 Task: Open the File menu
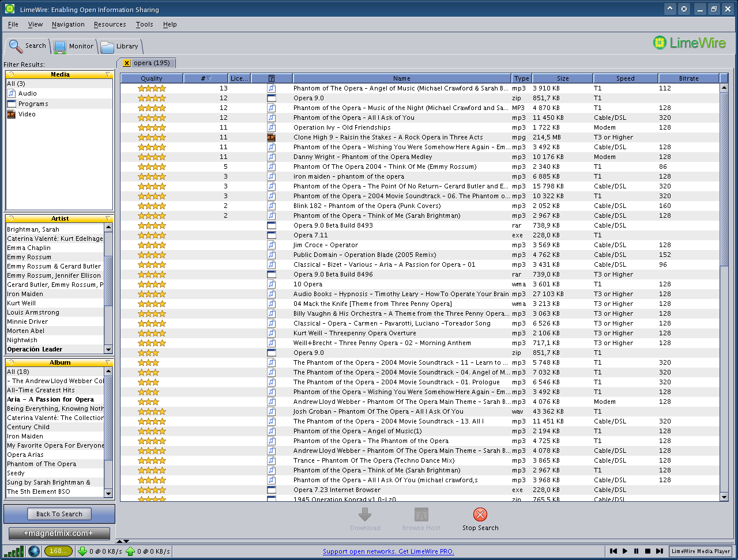[13, 24]
